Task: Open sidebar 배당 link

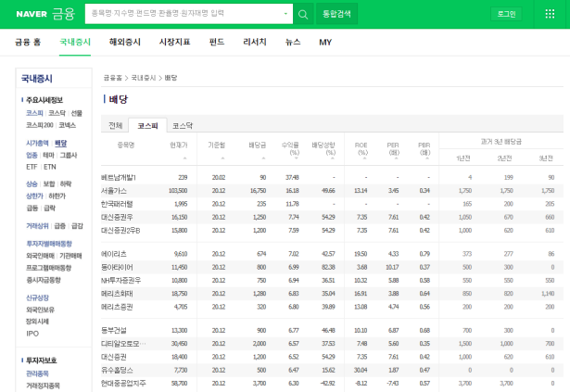Action: (x=61, y=144)
